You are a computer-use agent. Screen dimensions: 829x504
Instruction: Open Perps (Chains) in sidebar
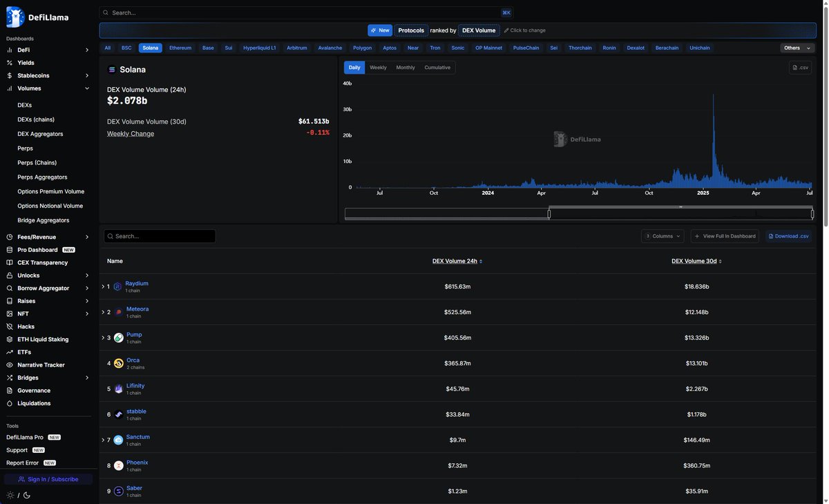(37, 163)
